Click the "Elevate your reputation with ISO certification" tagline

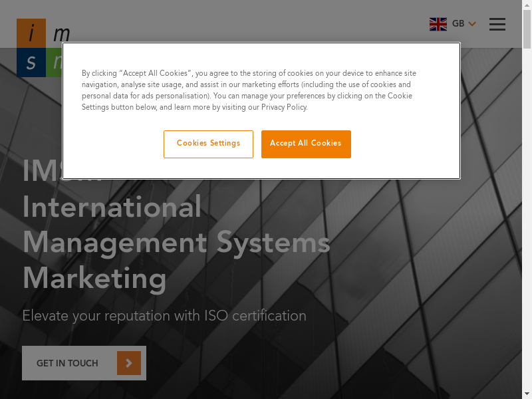coord(164,316)
